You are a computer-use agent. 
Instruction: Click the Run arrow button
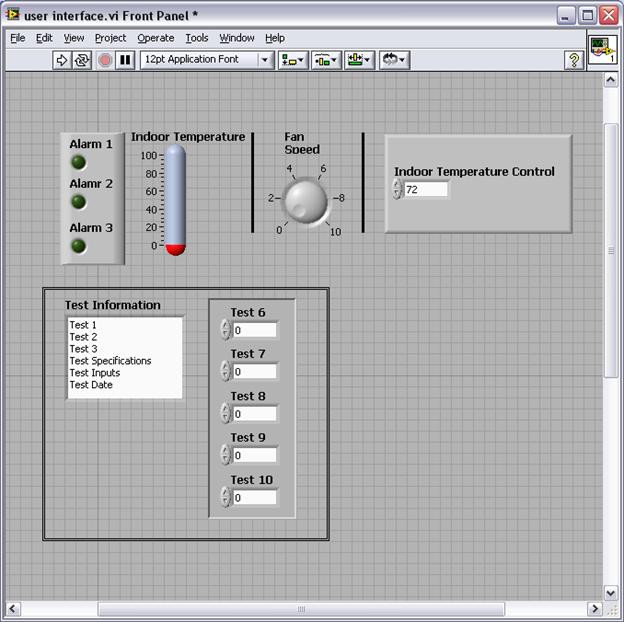[62, 60]
